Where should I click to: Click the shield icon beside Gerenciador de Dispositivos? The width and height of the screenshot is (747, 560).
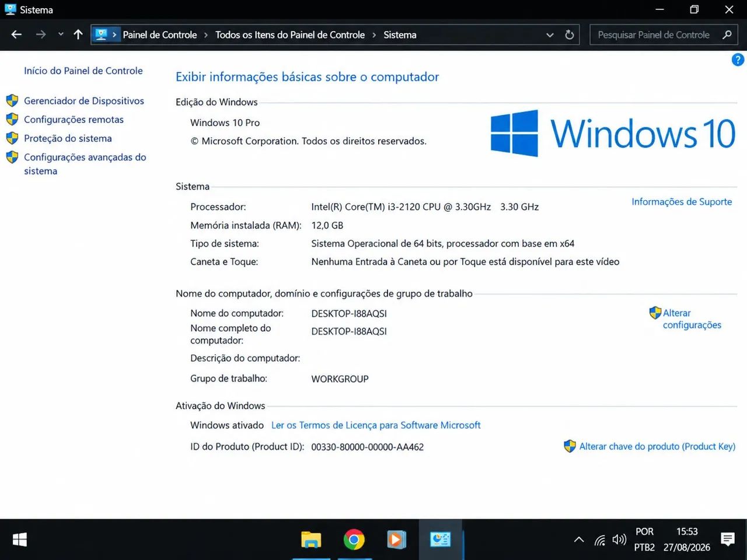[x=12, y=101]
